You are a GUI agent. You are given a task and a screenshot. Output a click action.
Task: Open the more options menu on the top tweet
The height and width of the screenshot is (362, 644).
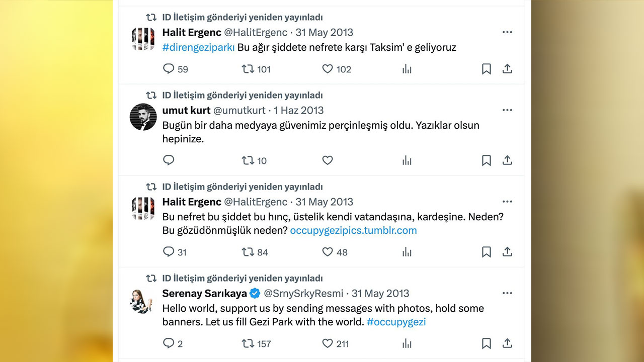click(x=507, y=32)
